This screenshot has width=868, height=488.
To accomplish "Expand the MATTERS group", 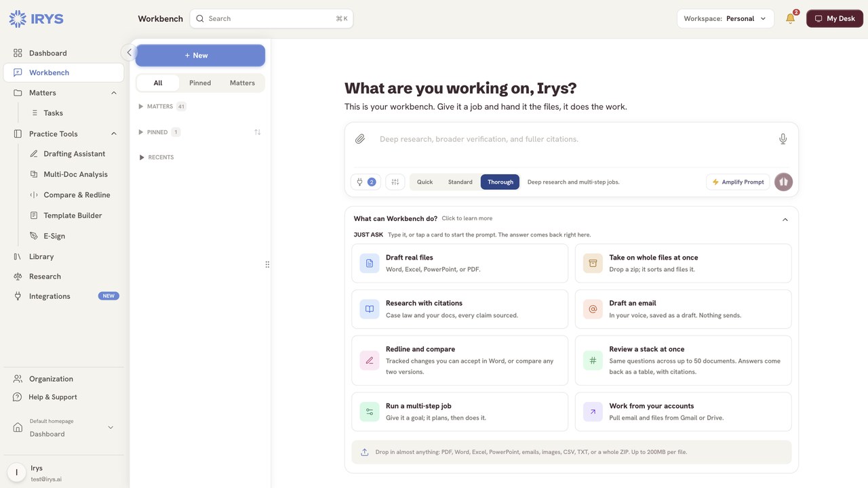I will point(161,106).
